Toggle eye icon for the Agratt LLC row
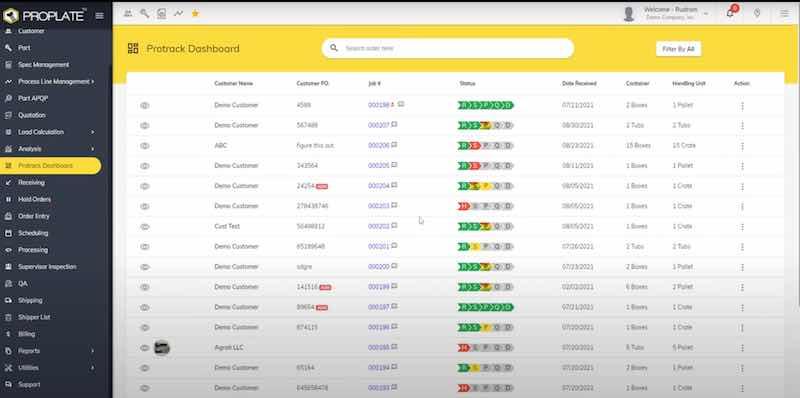The height and width of the screenshot is (398, 800). (145, 348)
